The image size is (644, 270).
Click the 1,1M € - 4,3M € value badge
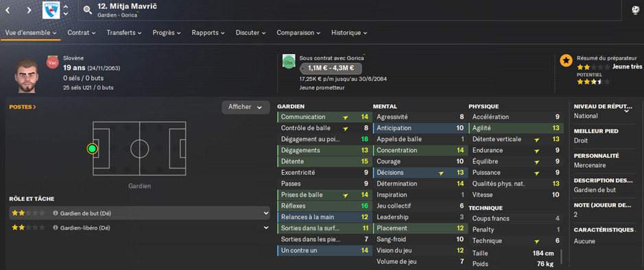coord(331,69)
